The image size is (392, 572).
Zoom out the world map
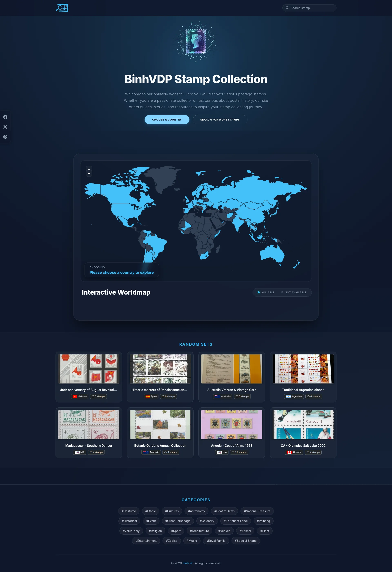(x=89, y=173)
